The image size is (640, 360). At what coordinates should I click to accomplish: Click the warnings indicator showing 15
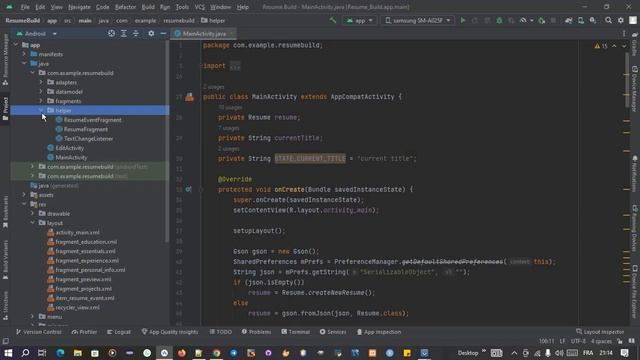click(x=601, y=46)
